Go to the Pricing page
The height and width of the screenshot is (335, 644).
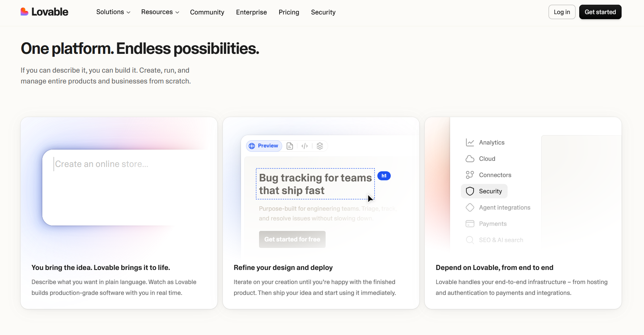click(x=289, y=12)
